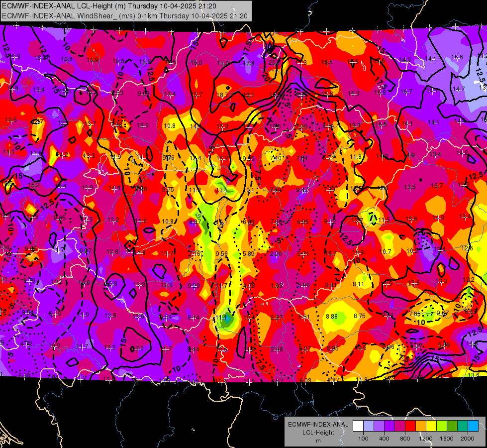Click the grid value 9.56
Screen dimensions: 487x448
[x=221, y=254]
